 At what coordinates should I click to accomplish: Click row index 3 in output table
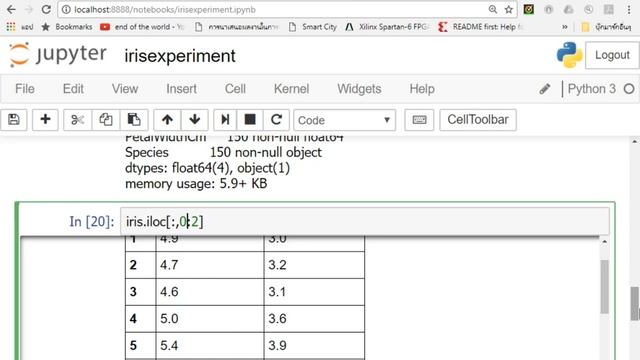[x=133, y=292]
